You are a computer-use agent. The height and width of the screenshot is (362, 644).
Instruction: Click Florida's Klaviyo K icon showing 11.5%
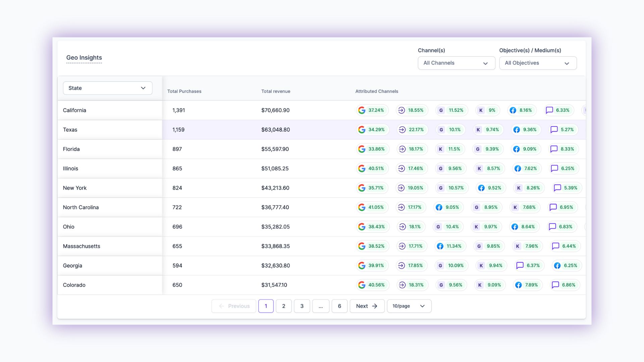441,149
